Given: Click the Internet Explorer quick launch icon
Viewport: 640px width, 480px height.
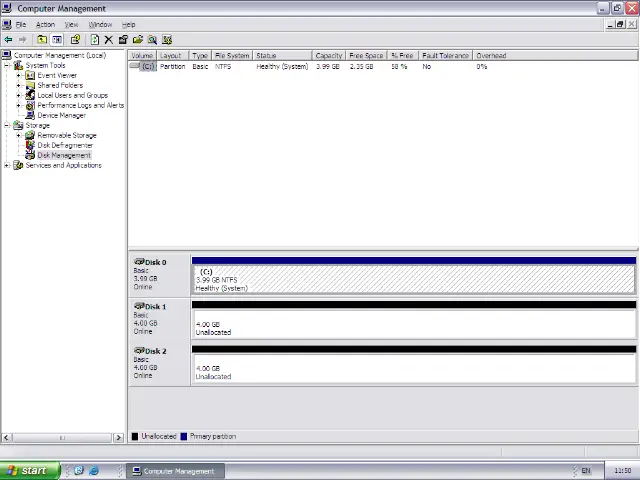Looking at the screenshot, I should coord(94,471).
